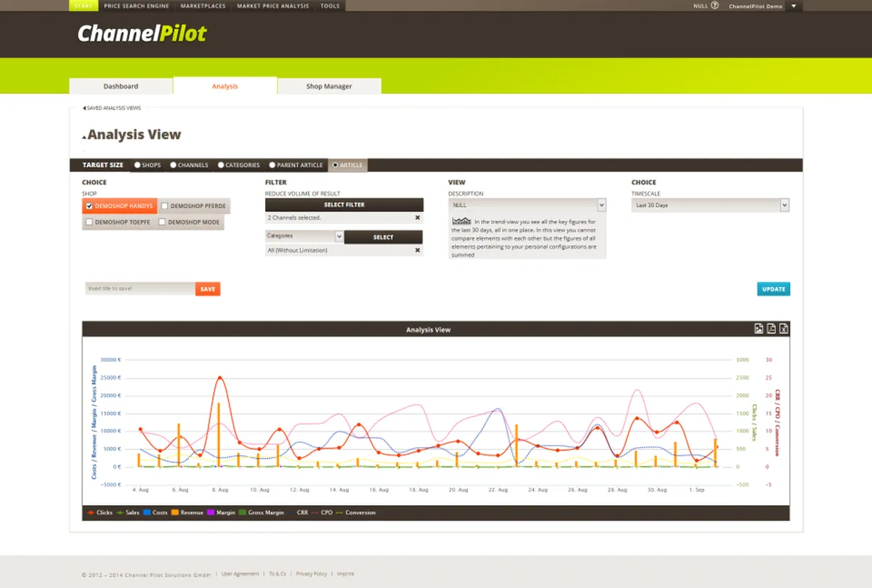Export chart as image file
Image resolution: width=872 pixels, height=588 pixels.
[759, 329]
